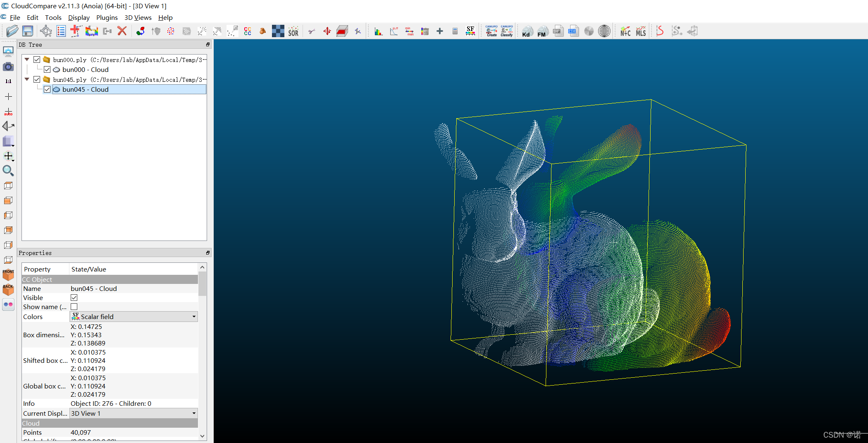Collapse the bun000.ply tree node
The width and height of the screenshot is (868, 443).
click(x=27, y=60)
